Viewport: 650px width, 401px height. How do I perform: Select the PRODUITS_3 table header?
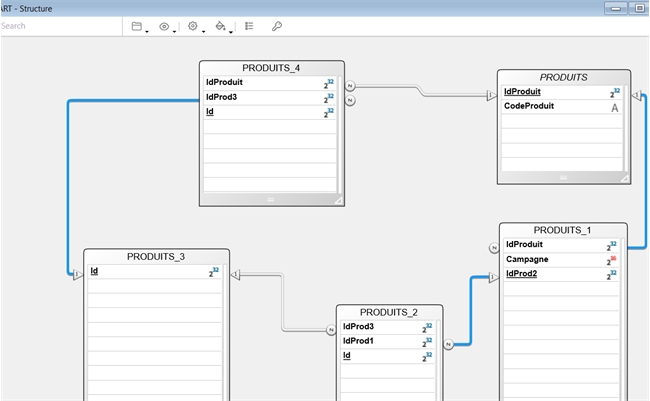coord(156,256)
